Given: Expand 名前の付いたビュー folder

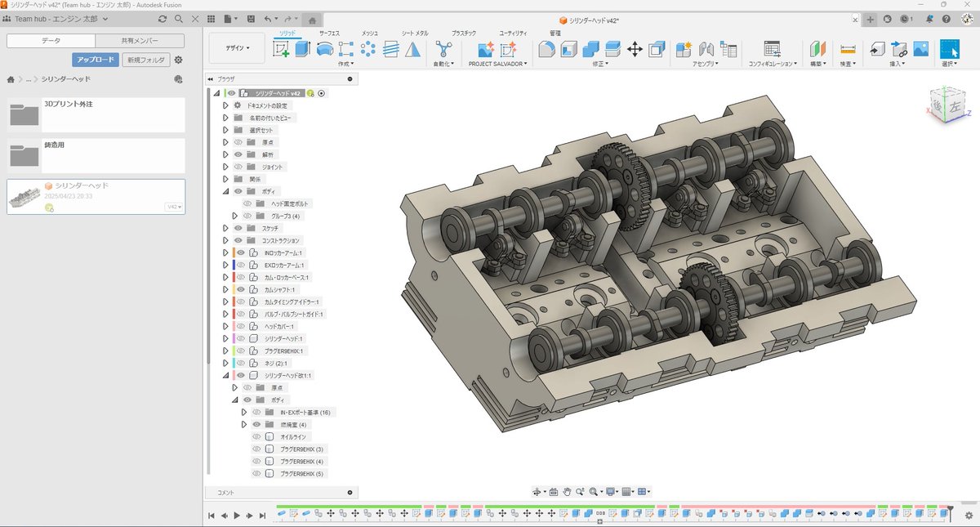Looking at the screenshot, I should [x=226, y=118].
